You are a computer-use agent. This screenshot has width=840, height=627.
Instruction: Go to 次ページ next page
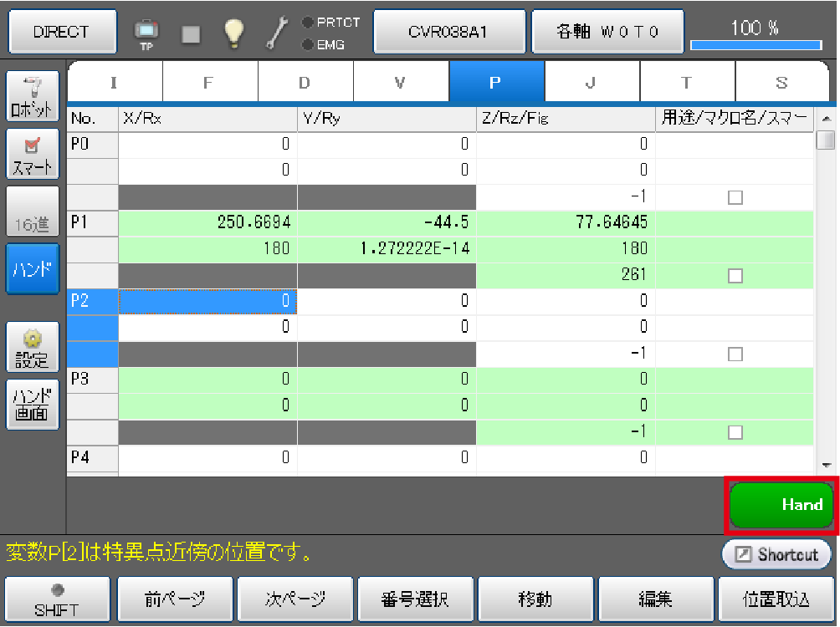pyautogui.click(x=295, y=599)
